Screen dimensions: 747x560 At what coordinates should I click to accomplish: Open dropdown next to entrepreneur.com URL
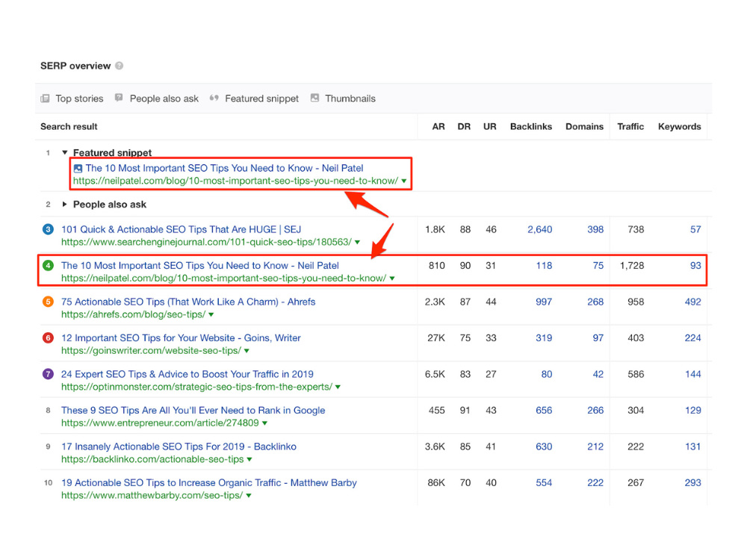[x=265, y=423]
